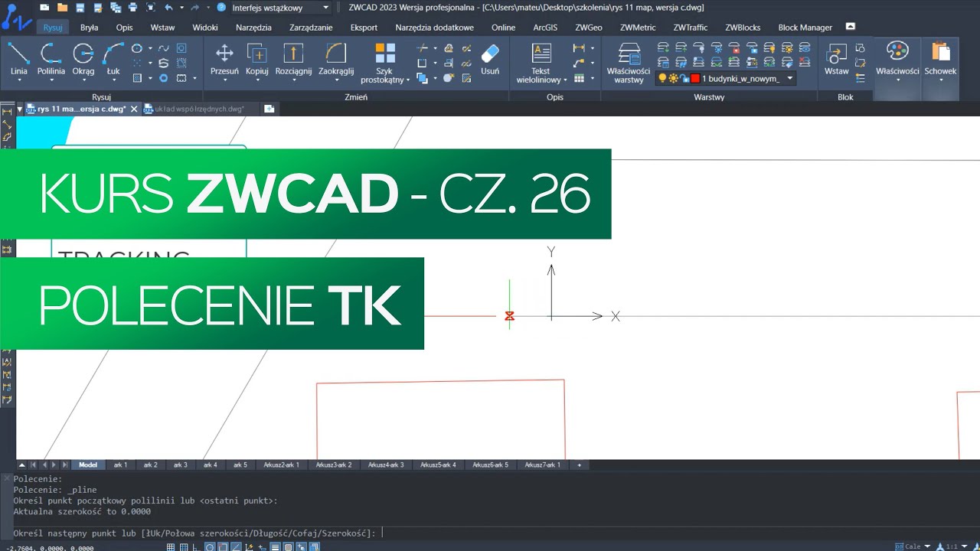
Task: Toggle the layer lock padlock icon
Action: tap(684, 78)
